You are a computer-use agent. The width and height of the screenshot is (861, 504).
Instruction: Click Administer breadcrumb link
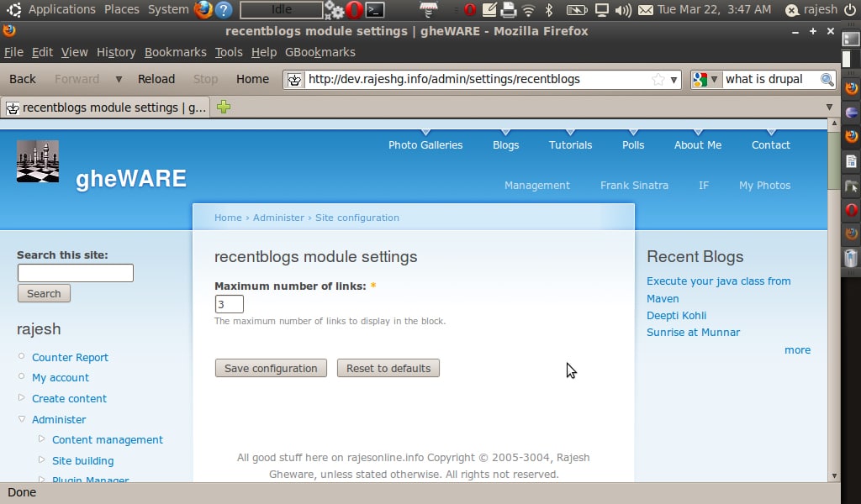pyautogui.click(x=278, y=218)
